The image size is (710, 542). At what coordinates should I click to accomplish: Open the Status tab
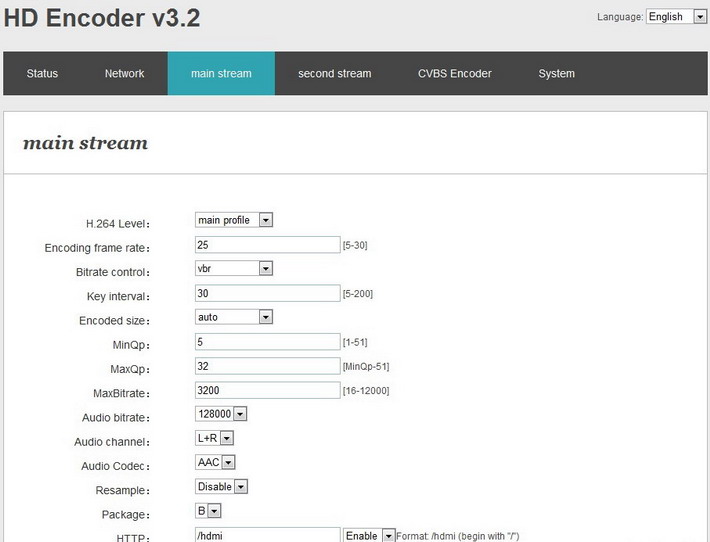[42, 73]
